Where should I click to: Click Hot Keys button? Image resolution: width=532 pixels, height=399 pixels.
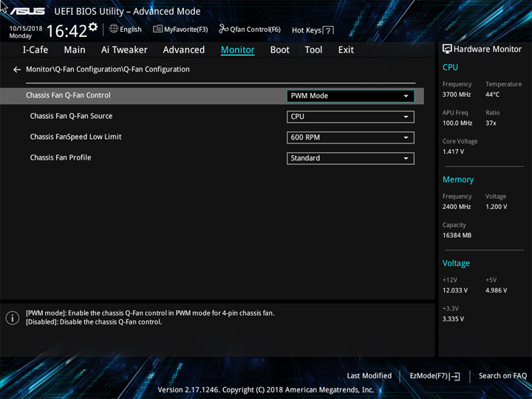coord(313,30)
